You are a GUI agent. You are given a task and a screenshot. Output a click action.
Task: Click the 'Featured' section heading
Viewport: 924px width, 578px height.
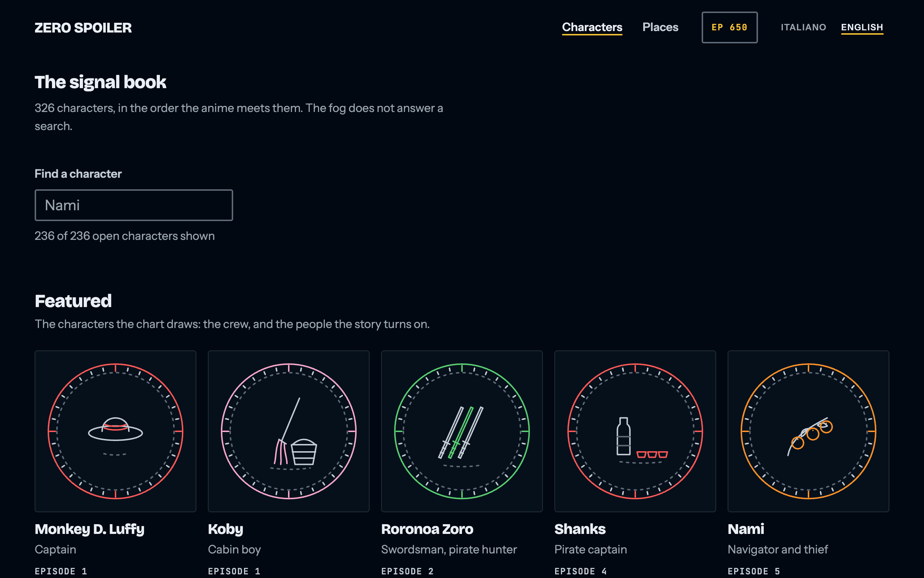tap(73, 301)
